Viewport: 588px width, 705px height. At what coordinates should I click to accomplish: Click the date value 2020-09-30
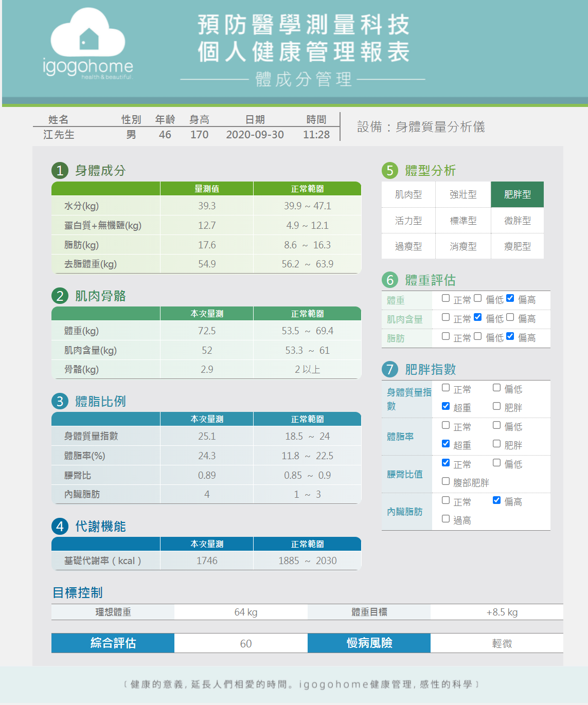(255, 135)
